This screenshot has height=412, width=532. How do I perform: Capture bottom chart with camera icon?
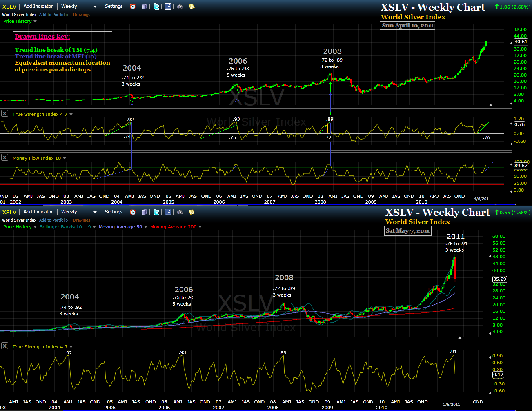tap(180, 212)
